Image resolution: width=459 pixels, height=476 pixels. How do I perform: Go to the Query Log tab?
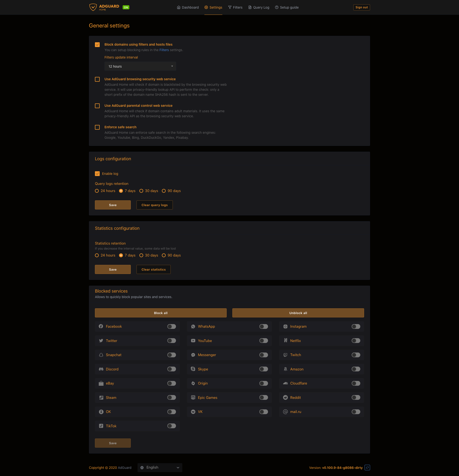(259, 8)
